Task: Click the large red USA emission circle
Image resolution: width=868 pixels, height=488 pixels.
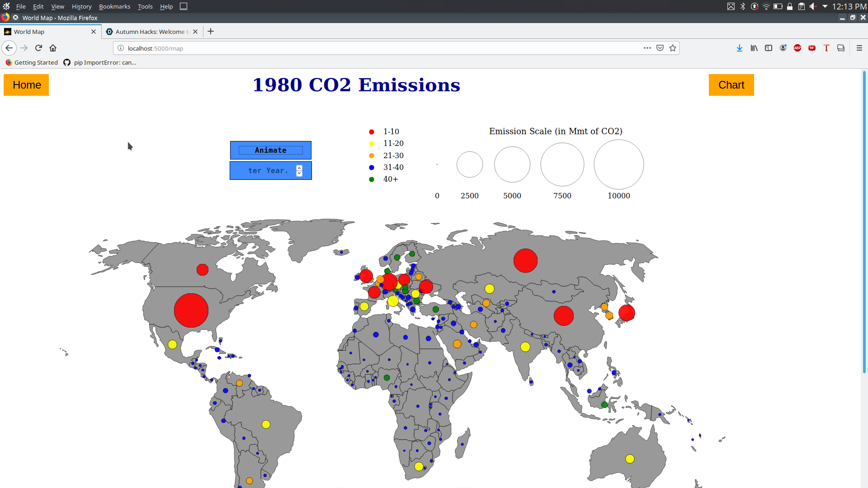Action: coord(191,310)
